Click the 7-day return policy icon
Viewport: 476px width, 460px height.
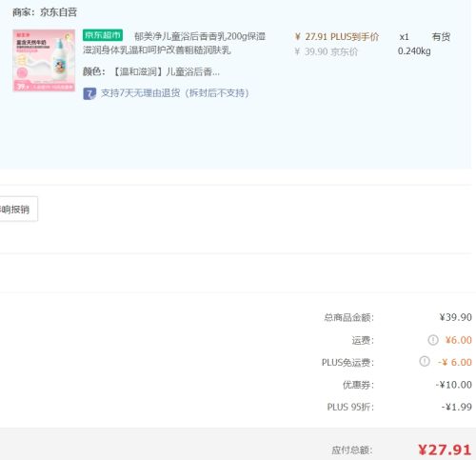point(89,93)
